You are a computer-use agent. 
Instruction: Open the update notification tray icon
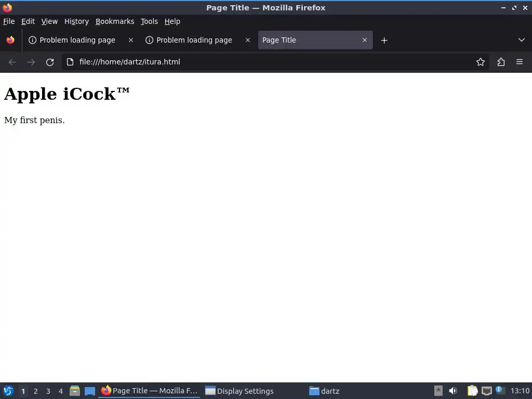click(500, 390)
